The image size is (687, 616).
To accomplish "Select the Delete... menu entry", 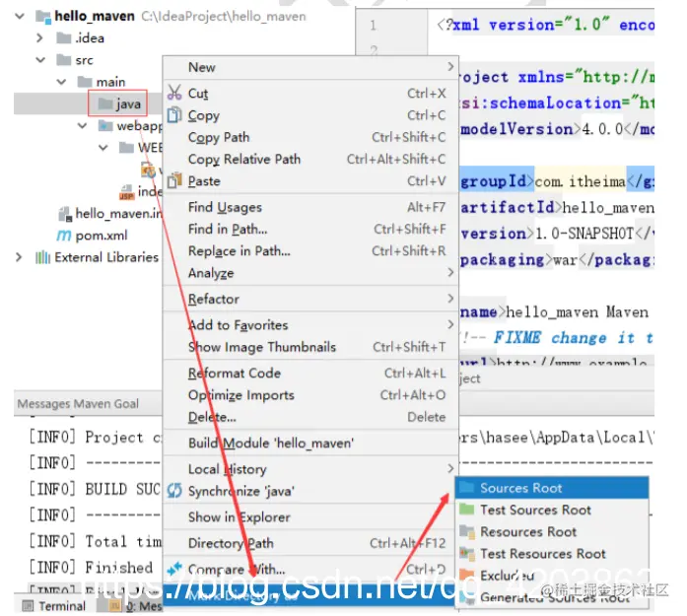I will [x=310, y=417].
